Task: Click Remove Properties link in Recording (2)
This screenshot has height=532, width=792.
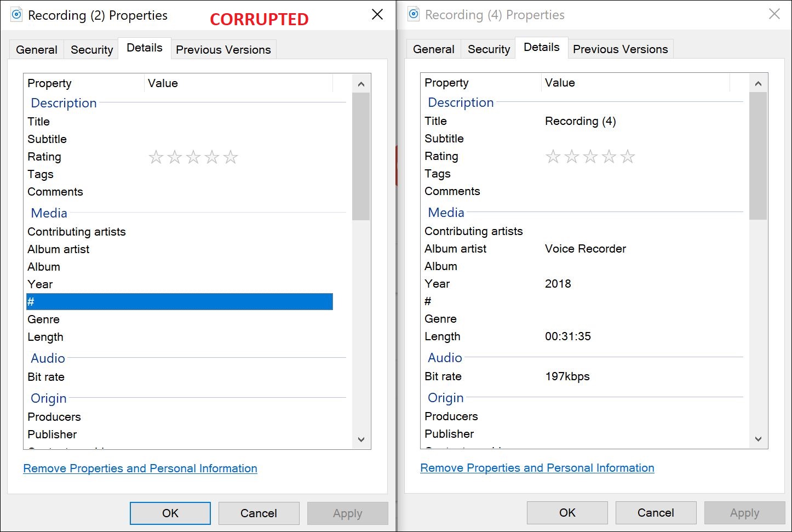Action: [140, 468]
